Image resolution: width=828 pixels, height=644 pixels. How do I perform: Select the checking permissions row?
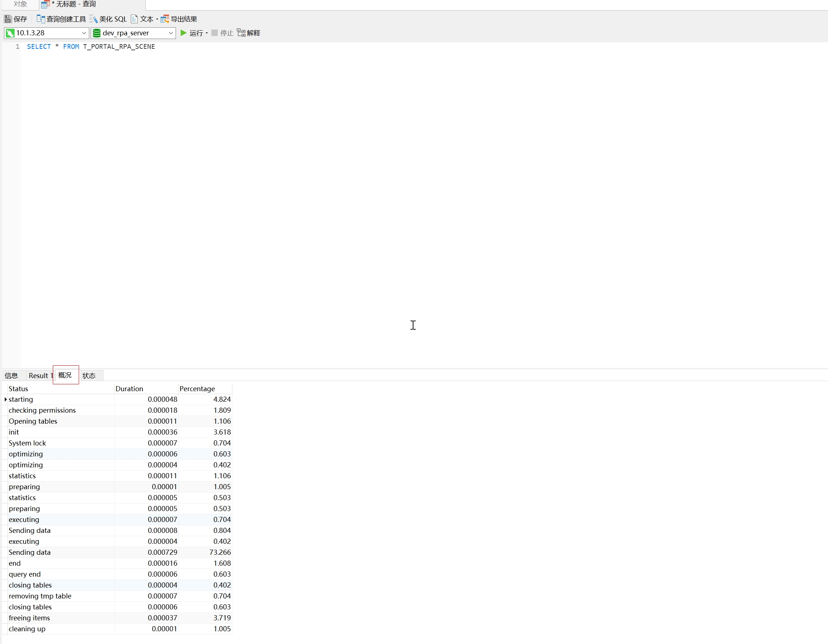coord(117,411)
